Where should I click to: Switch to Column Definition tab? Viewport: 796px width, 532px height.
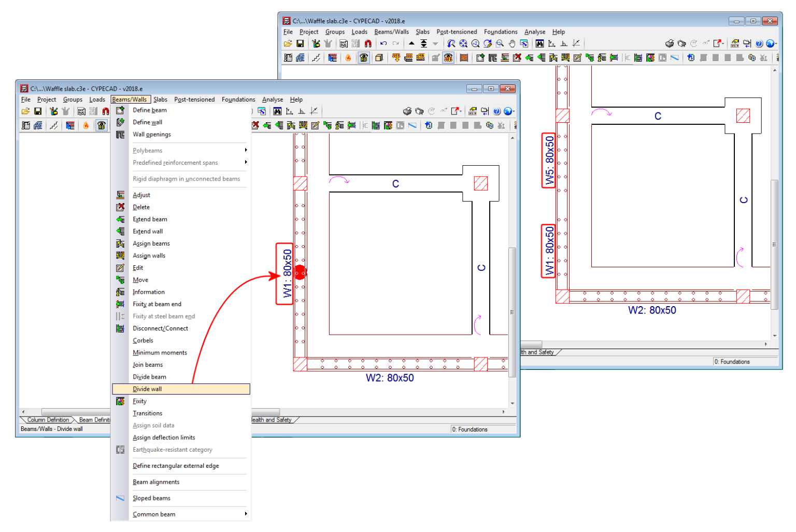(48, 420)
